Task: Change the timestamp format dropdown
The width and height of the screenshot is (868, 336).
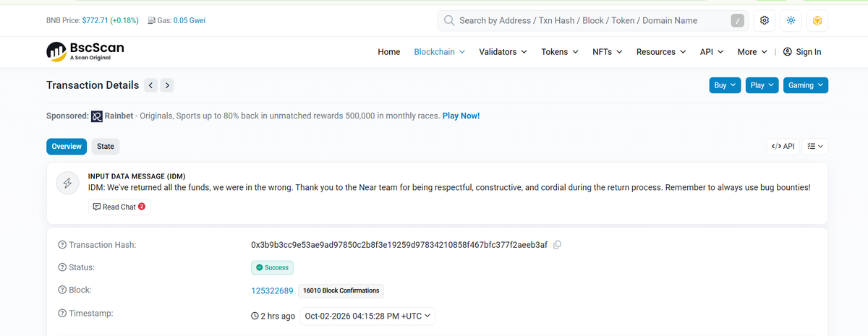Action: [367, 316]
